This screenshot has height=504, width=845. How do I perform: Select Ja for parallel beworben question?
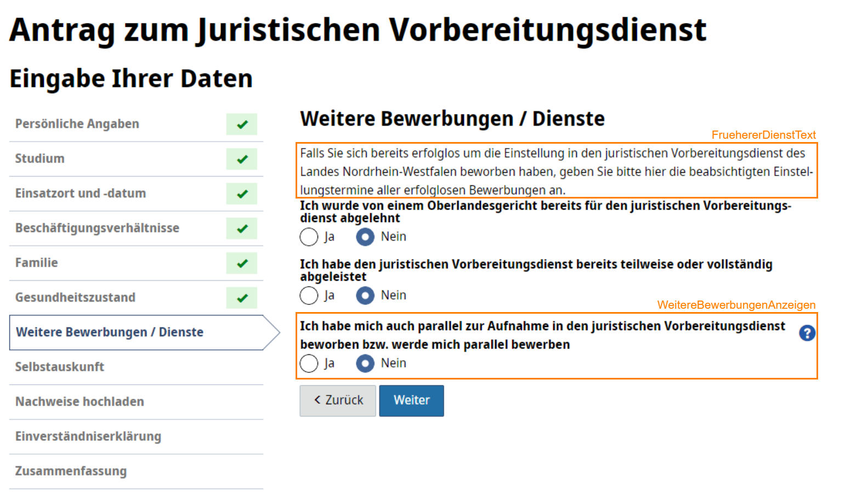coord(309,363)
